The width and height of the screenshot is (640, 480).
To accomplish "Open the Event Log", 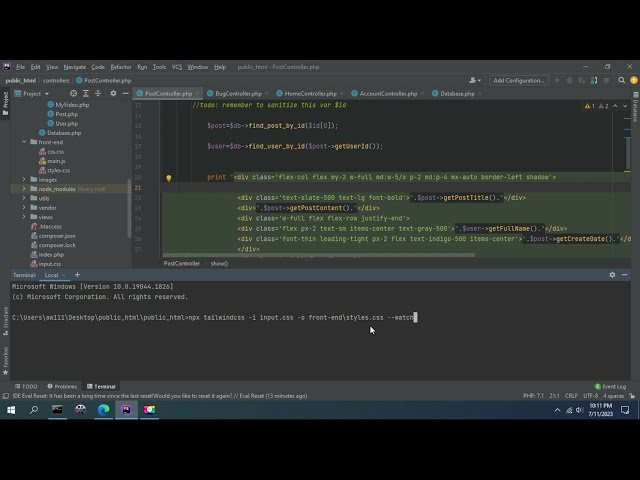I will (x=611, y=387).
